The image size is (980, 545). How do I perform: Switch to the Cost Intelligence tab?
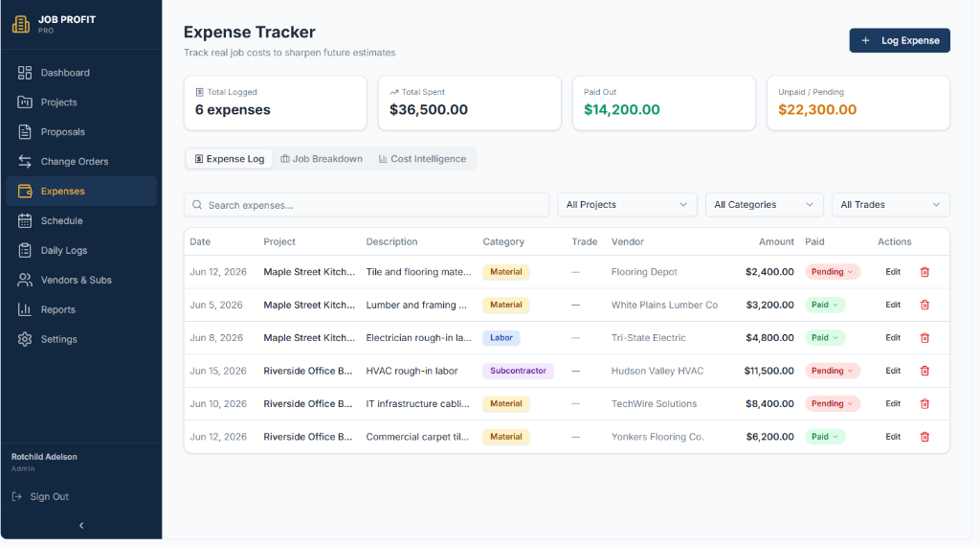pyautogui.click(x=422, y=159)
